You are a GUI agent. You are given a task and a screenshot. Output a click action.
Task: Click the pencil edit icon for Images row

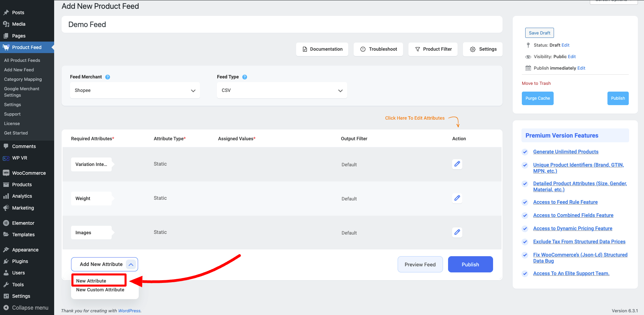[457, 232]
